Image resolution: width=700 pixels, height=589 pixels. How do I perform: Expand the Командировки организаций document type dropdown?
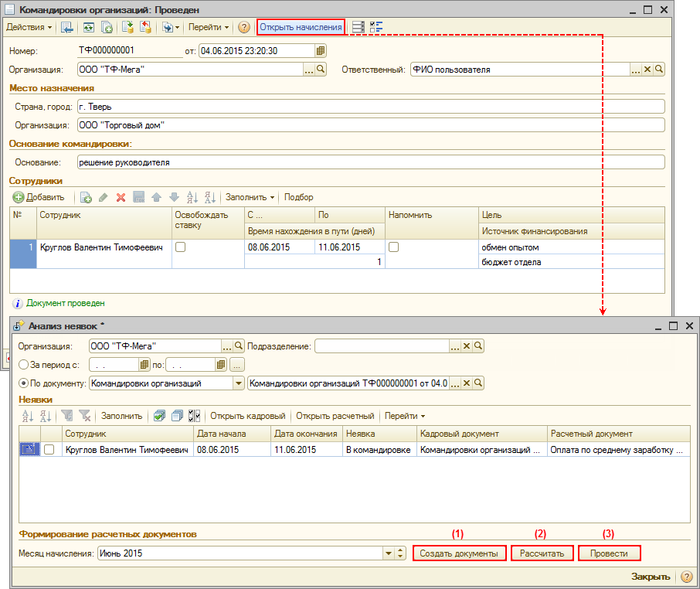pyautogui.click(x=238, y=383)
